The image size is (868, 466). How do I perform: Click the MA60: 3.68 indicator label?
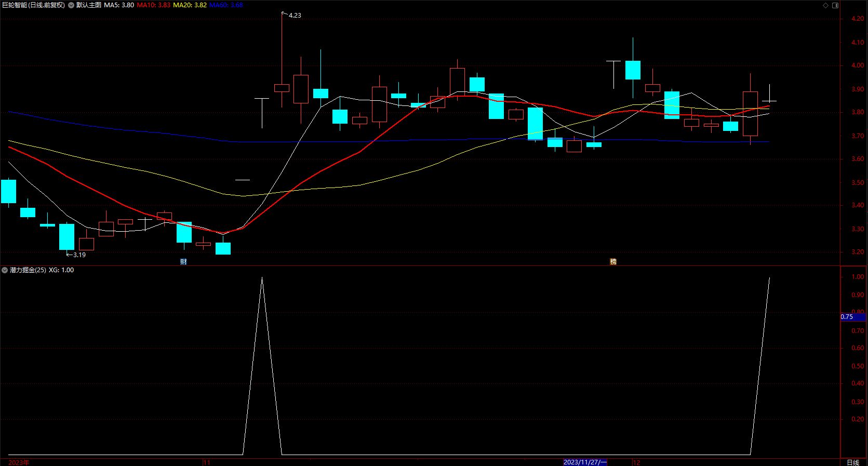[x=226, y=5]
